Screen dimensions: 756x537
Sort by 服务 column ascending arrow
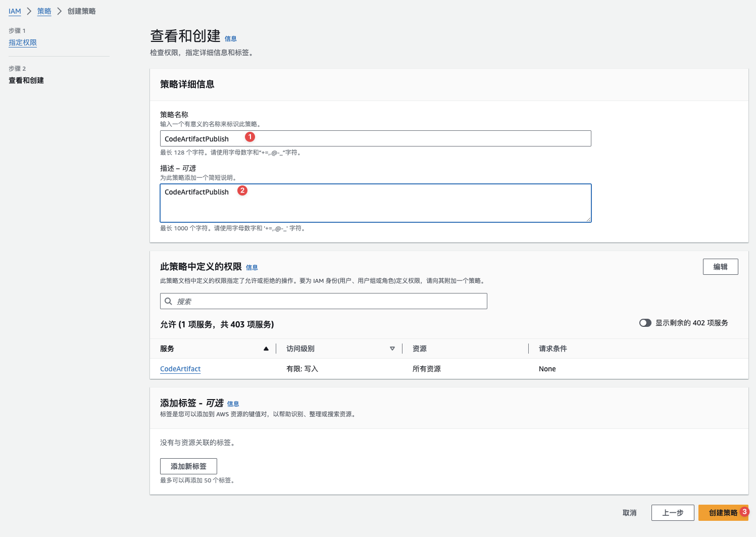pos(266,349)
